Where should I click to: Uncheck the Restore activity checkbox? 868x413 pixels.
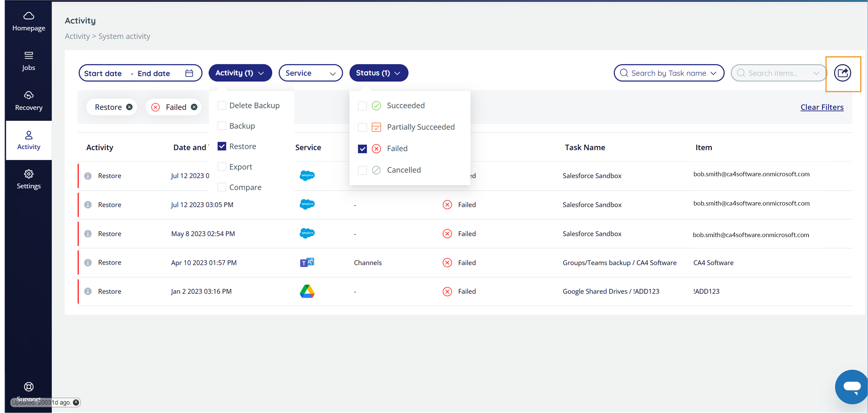coord(222,146)
